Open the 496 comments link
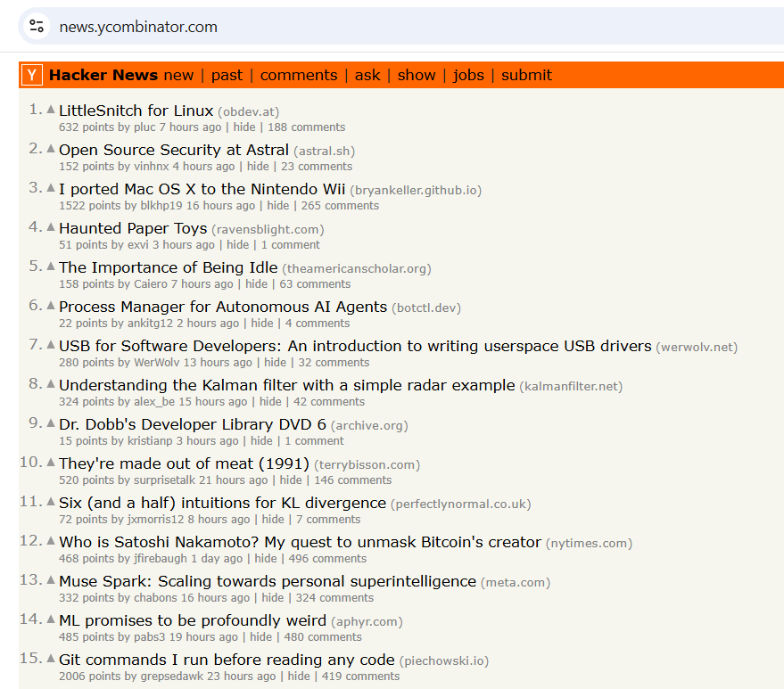Viewport: 784px width, 689px height. coord(327,559)
